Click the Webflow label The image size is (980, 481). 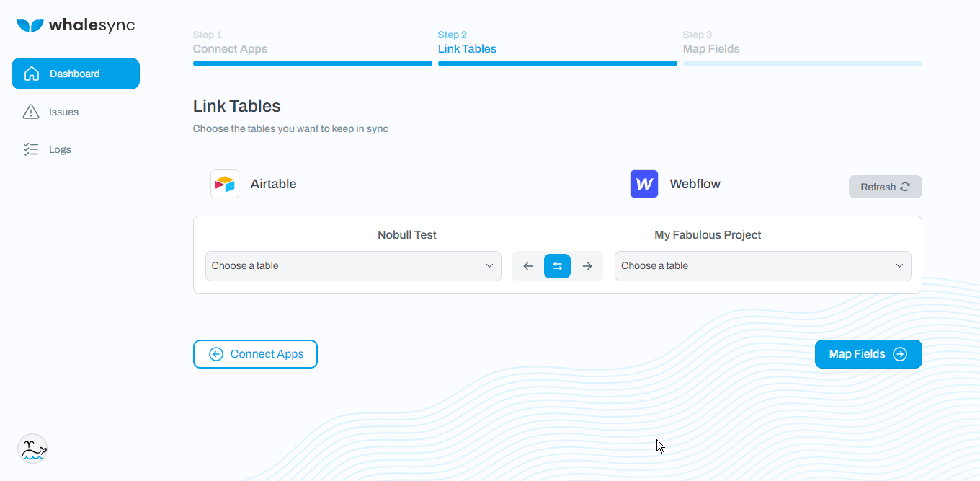(x=695, y=184)
